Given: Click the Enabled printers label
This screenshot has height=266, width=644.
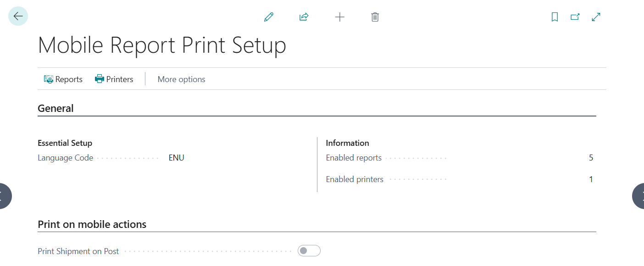Looking at the screenshot, I should 355,179.
